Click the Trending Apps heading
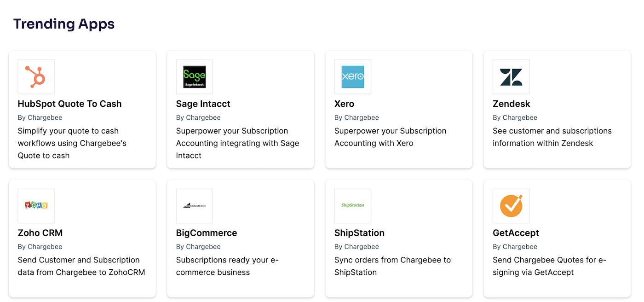This screenshot has height=302, width=644. [64, 23]
